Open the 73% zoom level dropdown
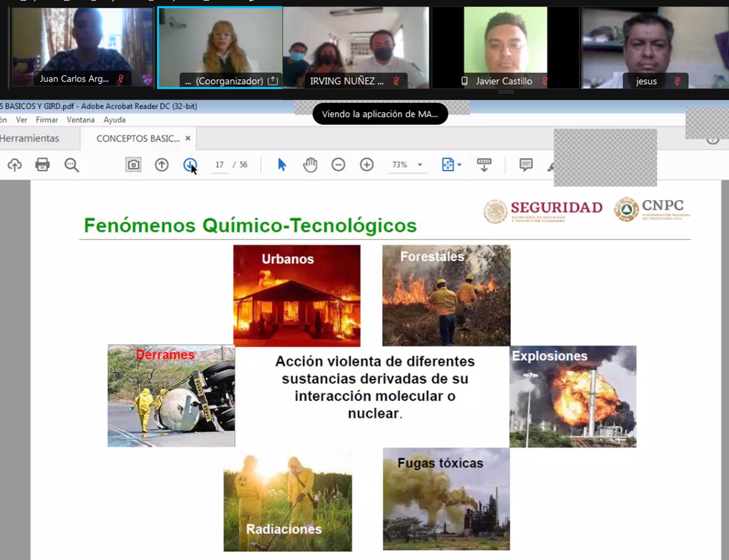 coord(420,165)
